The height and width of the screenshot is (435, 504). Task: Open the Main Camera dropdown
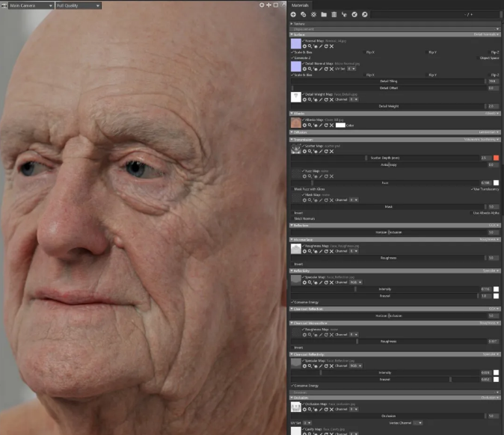pyautogui.click(x=31, y=5)
